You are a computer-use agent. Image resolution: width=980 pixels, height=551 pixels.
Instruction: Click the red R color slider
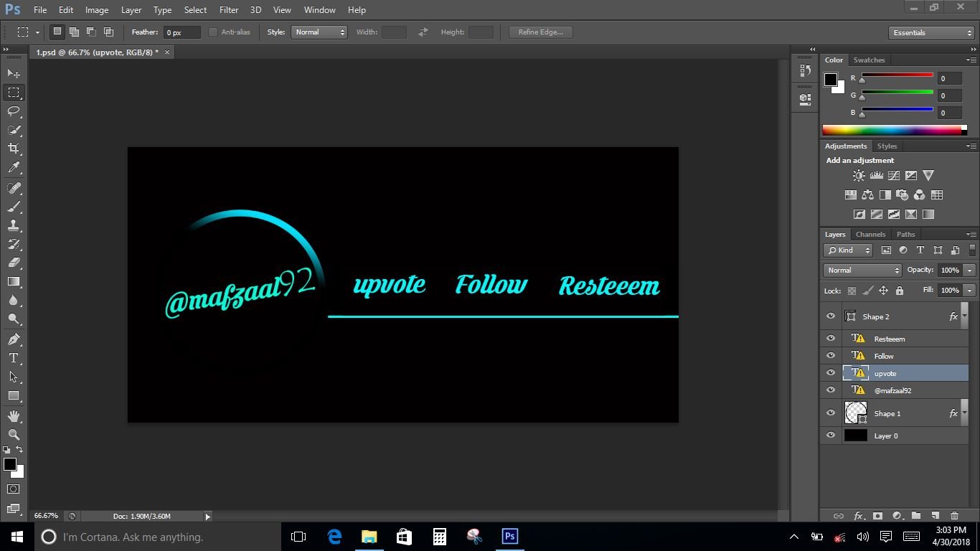coord(897,75)
